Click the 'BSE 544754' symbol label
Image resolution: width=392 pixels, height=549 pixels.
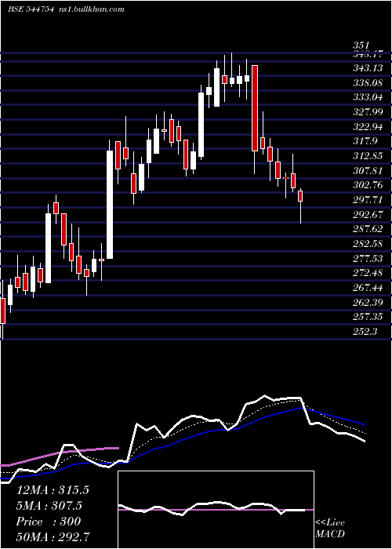(x=31, y=9)
